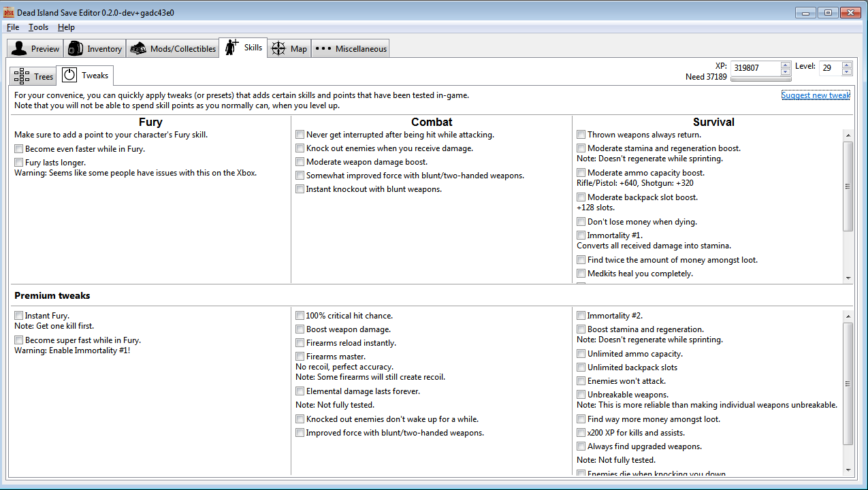Click the Inventory backpack icon
868x490 pixels.
(x=76, y=48)
